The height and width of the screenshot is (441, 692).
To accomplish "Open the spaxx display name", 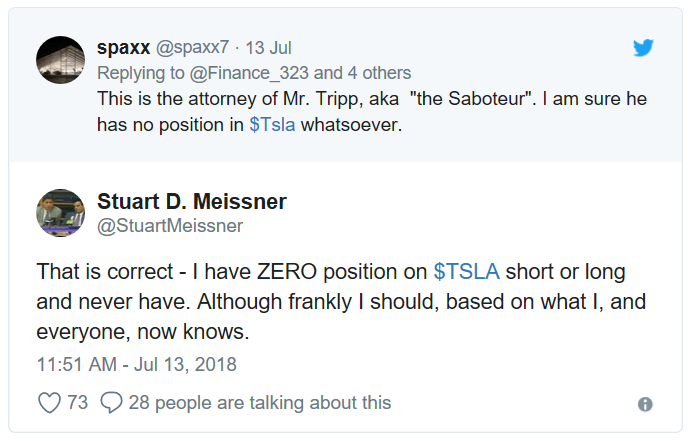I will (124, 48).
